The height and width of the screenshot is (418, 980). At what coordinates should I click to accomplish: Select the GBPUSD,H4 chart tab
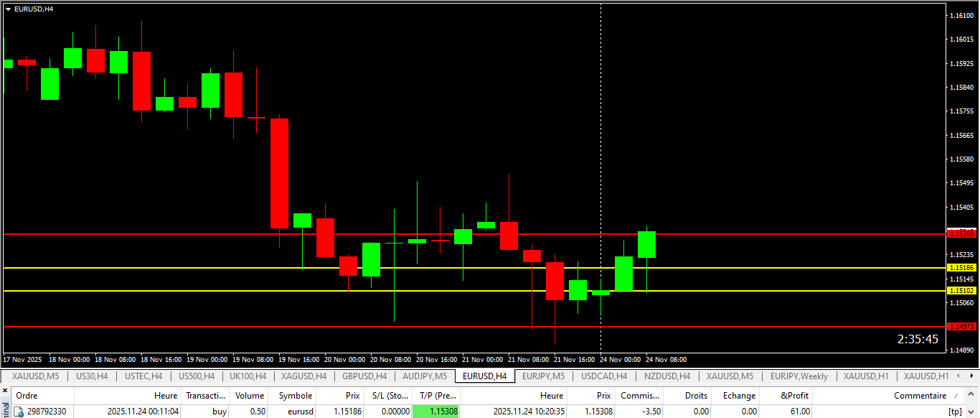[x=364, y=376]
